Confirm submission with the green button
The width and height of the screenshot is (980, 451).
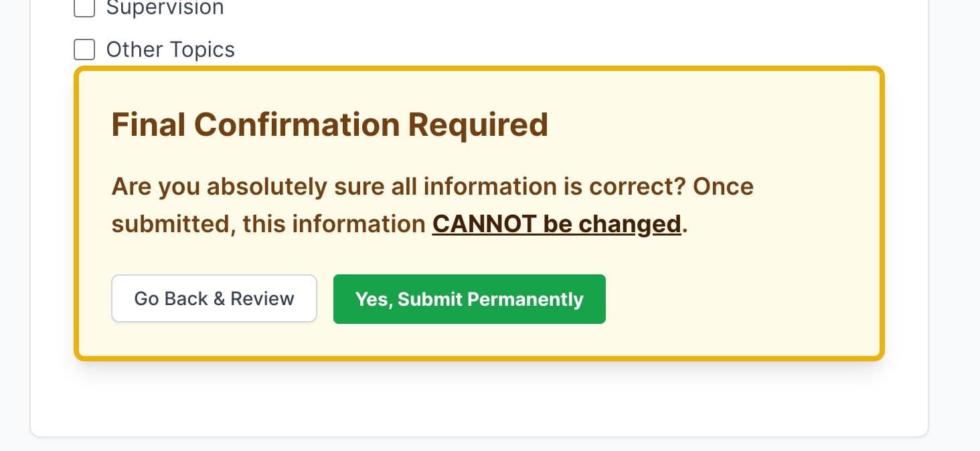tap(469, 299)
